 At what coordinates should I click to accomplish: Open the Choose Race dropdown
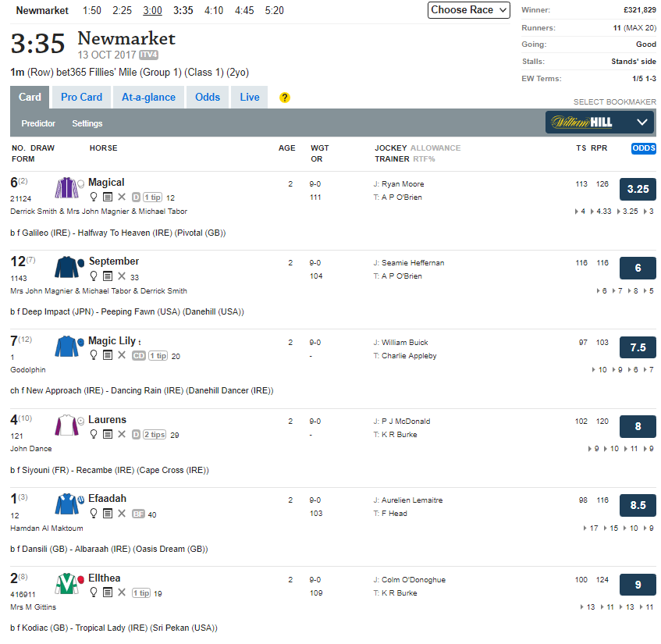pyautogui.click(x=469, y=10)
